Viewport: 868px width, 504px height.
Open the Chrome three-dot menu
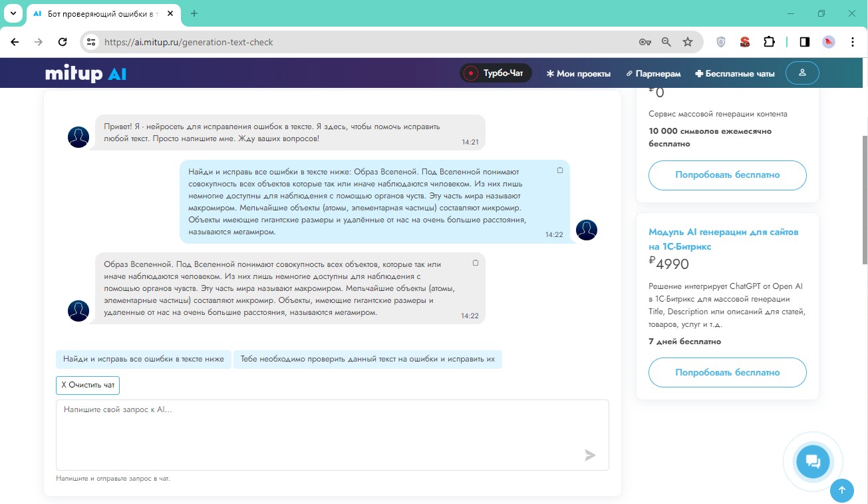click(x=853, y=42)
